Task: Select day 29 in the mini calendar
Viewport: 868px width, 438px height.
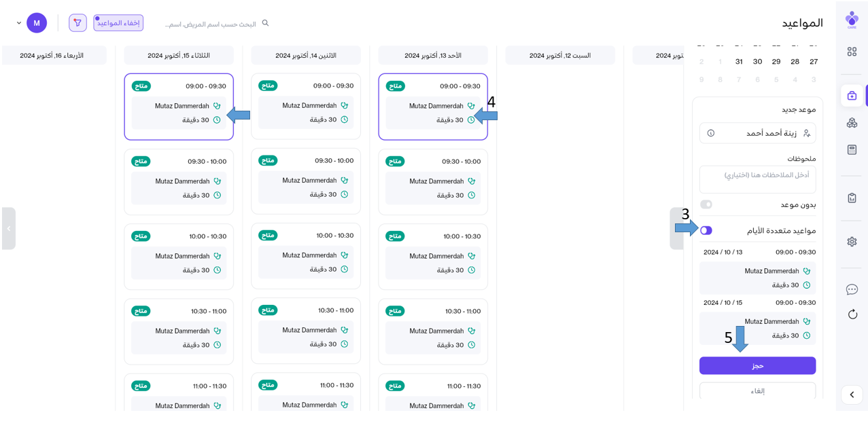Action: point(776,62)
